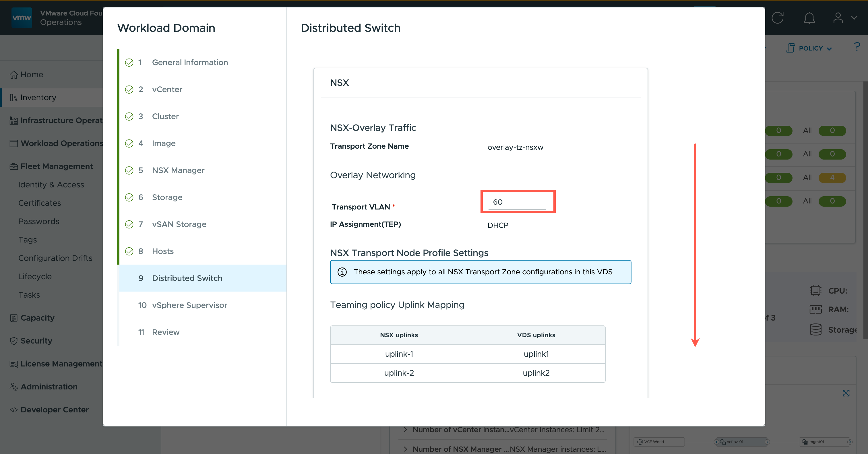
Task: Click the Home sidebar icon
Action: tap(13, 74)
